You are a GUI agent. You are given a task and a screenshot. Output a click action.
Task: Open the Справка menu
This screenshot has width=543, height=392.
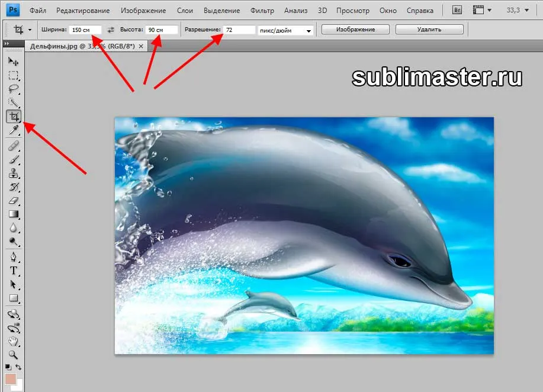pyautogui.click(x=420, y=11)
